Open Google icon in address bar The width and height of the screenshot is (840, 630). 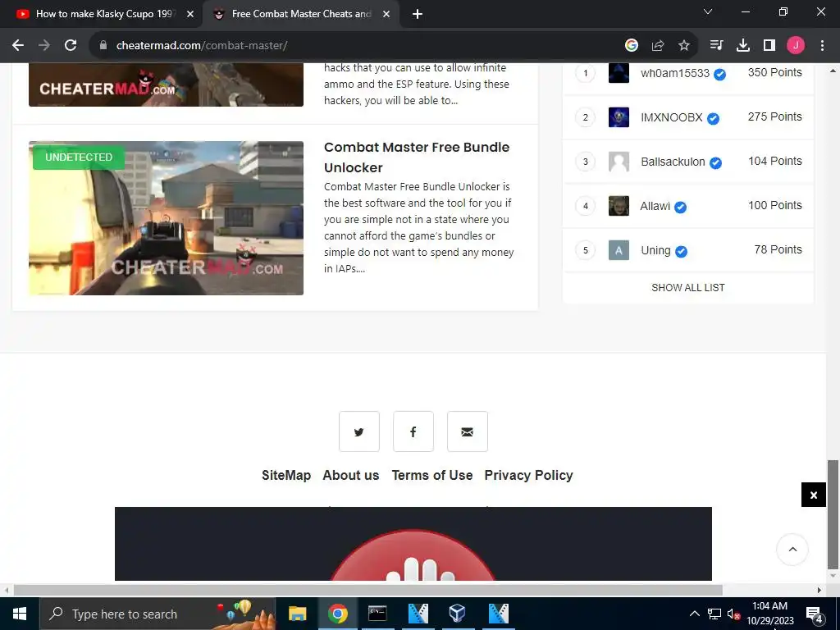pyautogui.click(x=632, y=46)
